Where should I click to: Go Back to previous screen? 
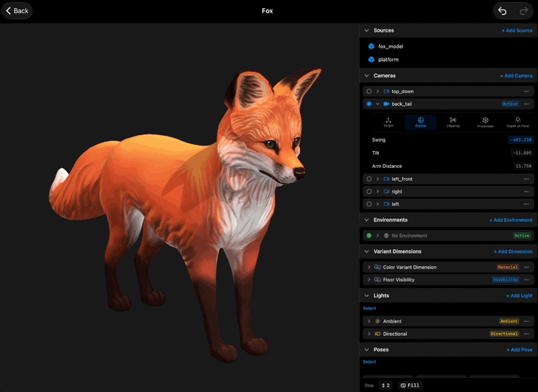tap(17, 10)
